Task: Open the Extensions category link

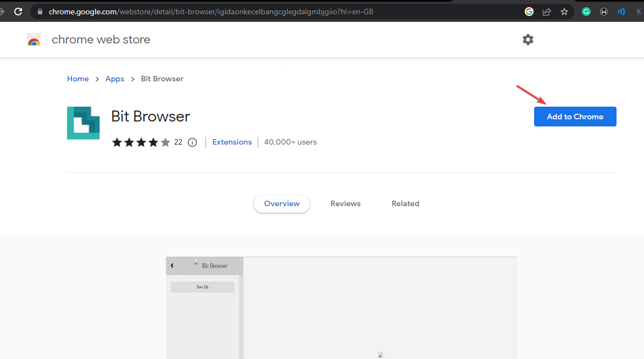Action: (x=232, y=142)
